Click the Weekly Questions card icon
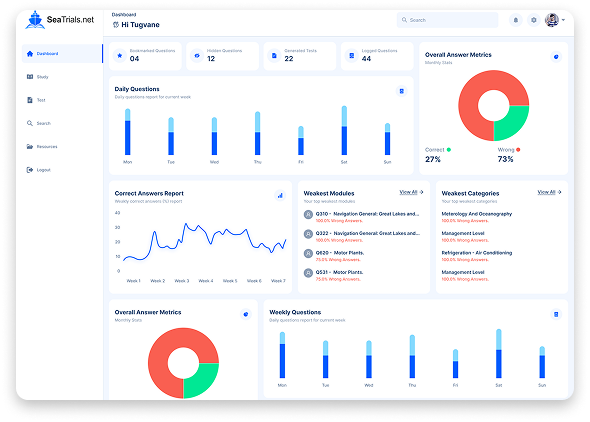The height and width of the screenshot is (422, 590). pos(556,314)
